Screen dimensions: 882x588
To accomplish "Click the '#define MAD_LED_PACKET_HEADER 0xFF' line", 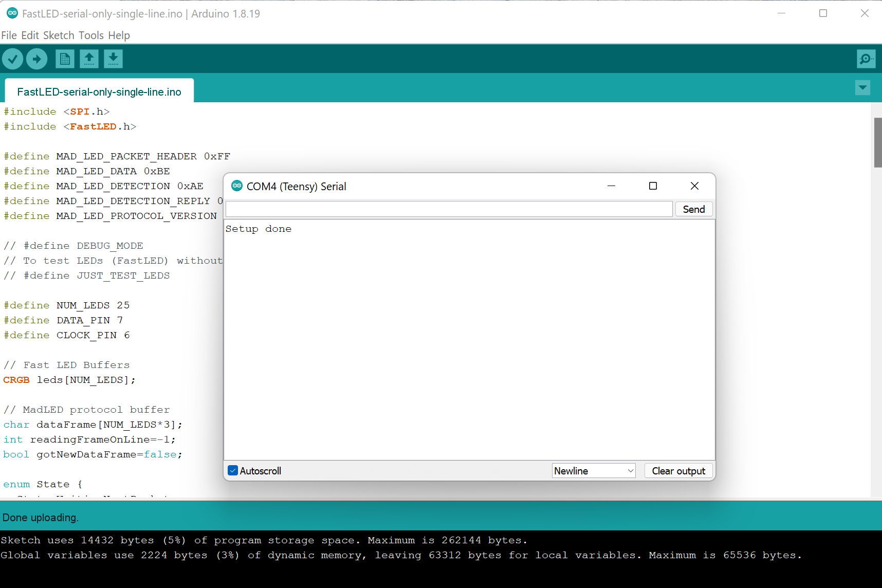I will (117, 156).
